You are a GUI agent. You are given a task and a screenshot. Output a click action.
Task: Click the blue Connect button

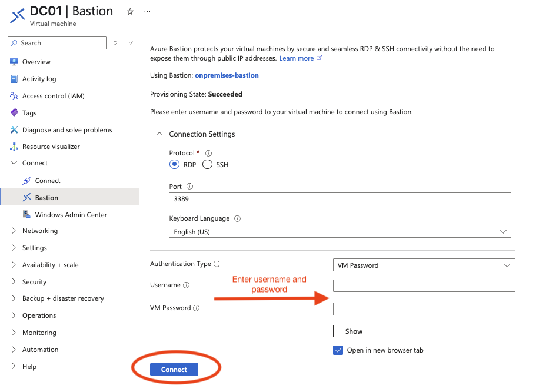174,369
